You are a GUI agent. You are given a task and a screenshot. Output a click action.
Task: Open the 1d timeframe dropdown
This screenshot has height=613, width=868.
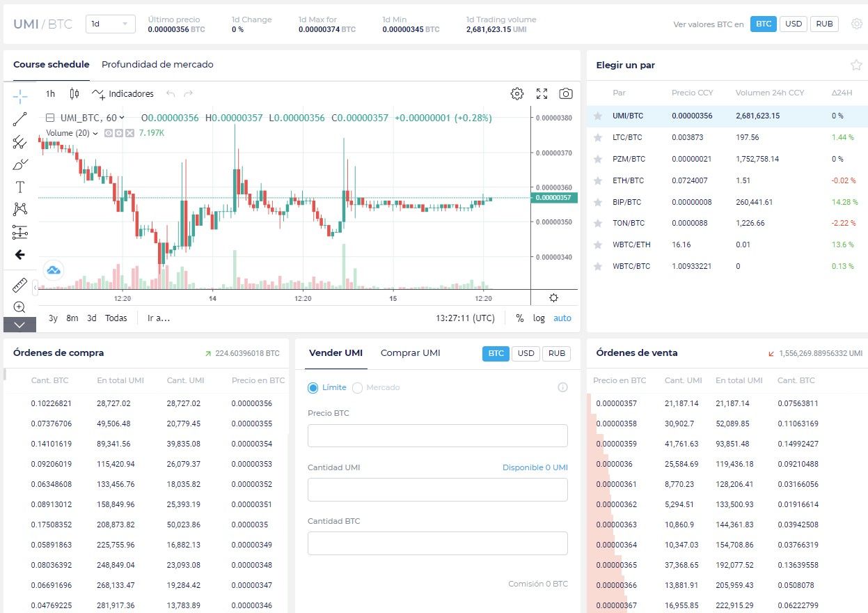110,24
